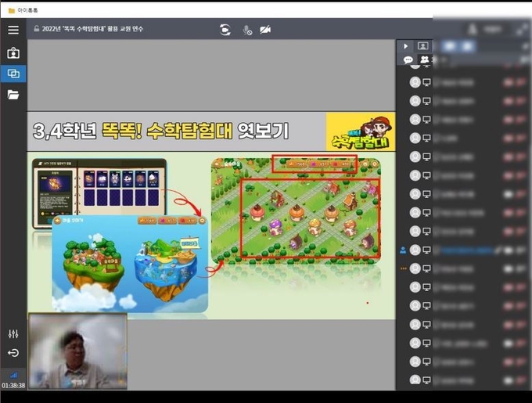Click the meeting title '2022년 똑똑 수학탐험대'
Screen dimensions: 532x403
[x=98, y=30]
